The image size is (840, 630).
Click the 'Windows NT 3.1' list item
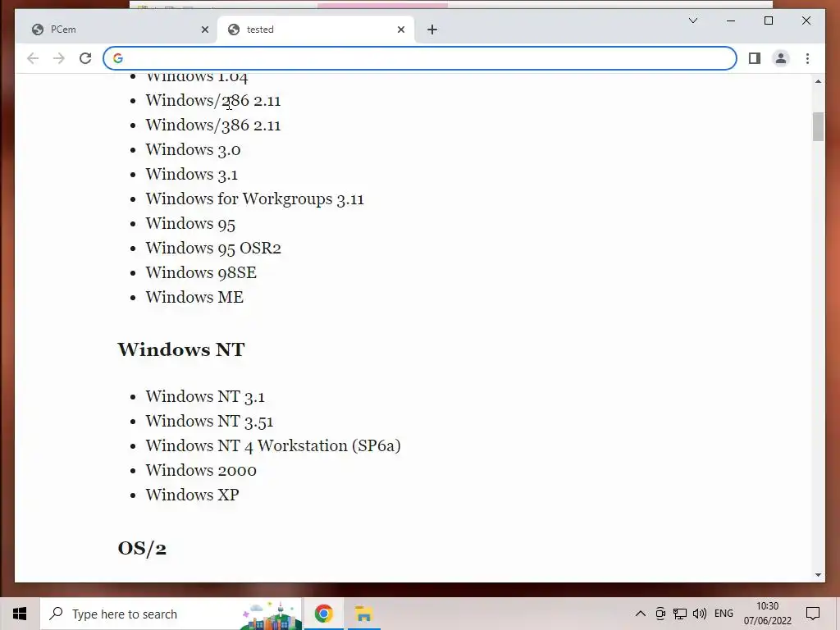point(205,397)
